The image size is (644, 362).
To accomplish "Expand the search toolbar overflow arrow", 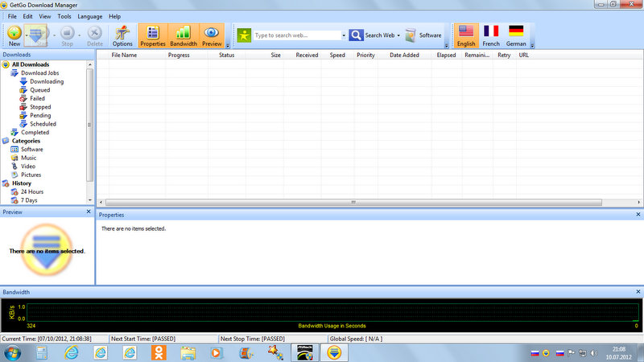I will (x=447, y=46).
